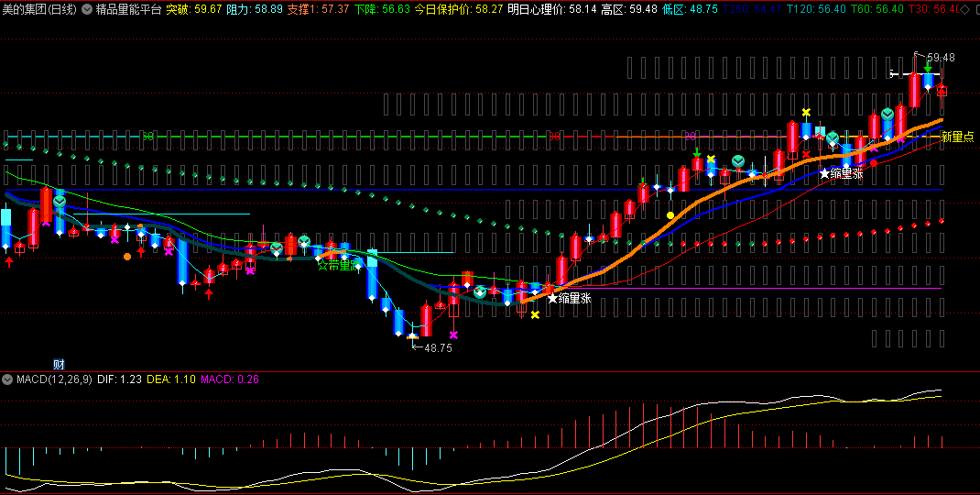Select the T30 moving average value
The image size is (980, 495).
click(x=934, y=9)
